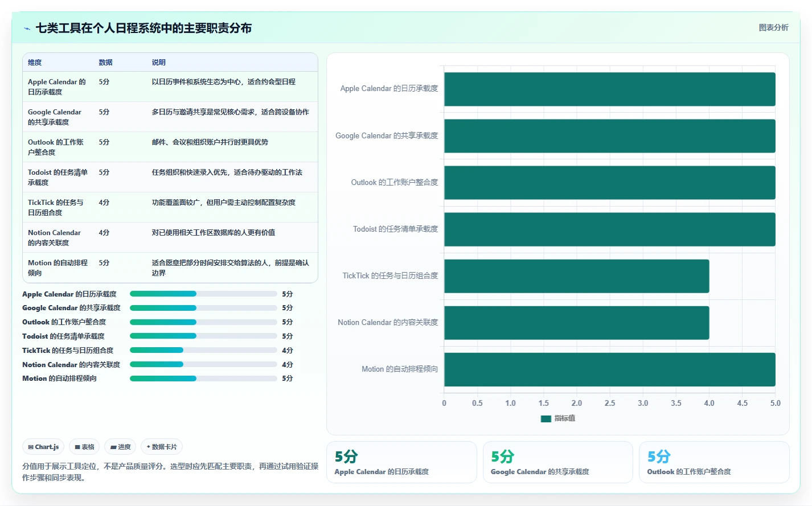Image resolution: width=812 pixels, height=506 pixels.
Task: Click the Google Calendar progress bar
Action: tap(203, 308)
